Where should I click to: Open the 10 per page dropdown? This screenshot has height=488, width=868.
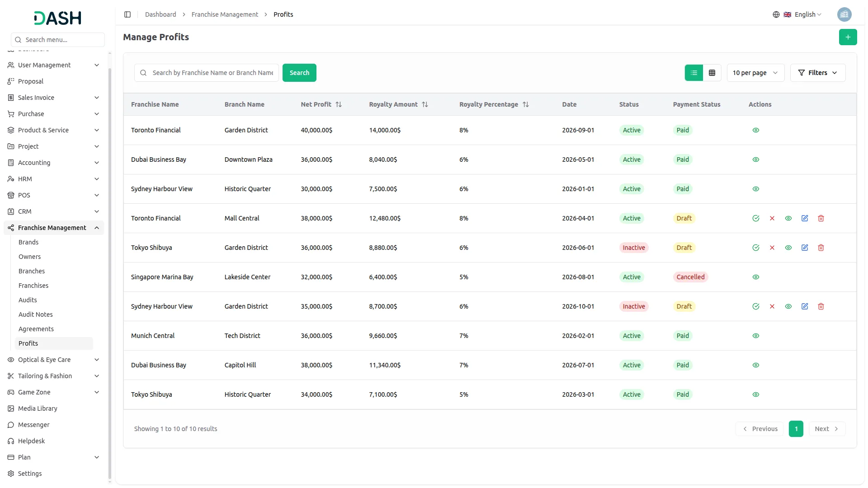point(755,73)
